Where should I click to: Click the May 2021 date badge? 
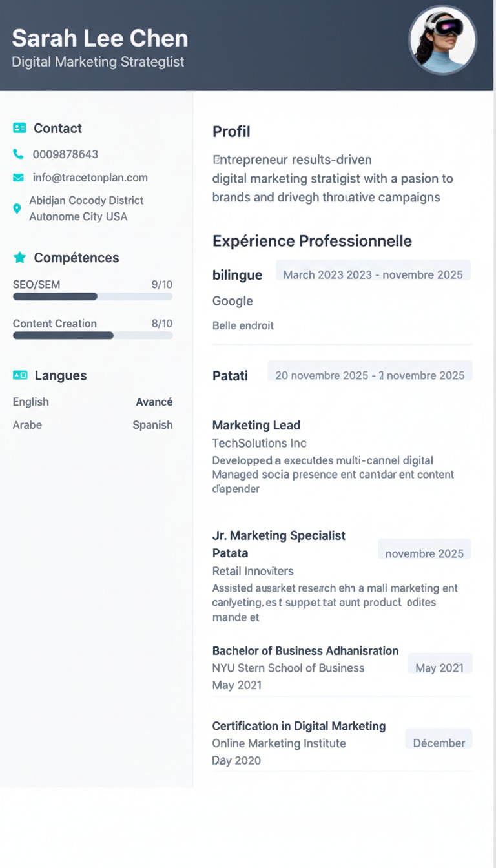(439, 667)
